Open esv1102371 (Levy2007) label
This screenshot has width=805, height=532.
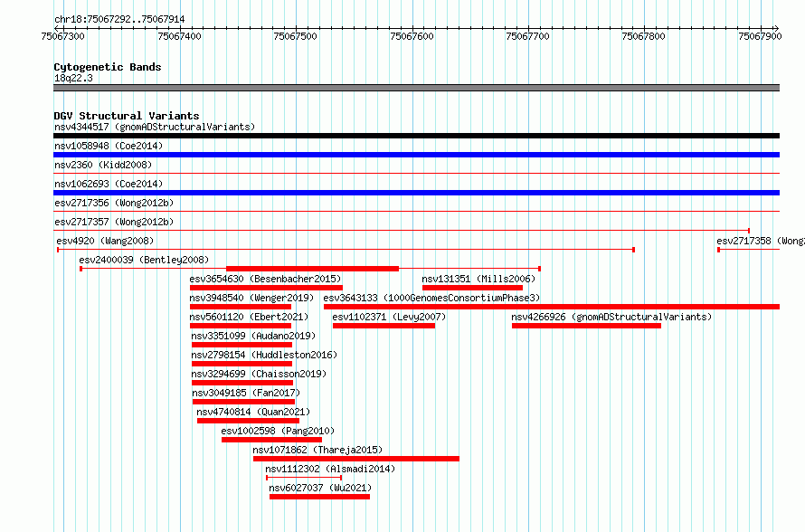click(x=389, y=317)
